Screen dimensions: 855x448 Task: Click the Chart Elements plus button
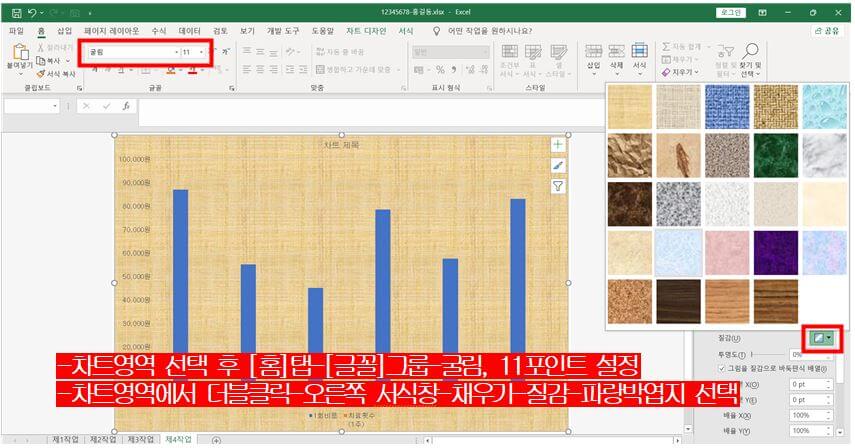(x=557, y=145)
